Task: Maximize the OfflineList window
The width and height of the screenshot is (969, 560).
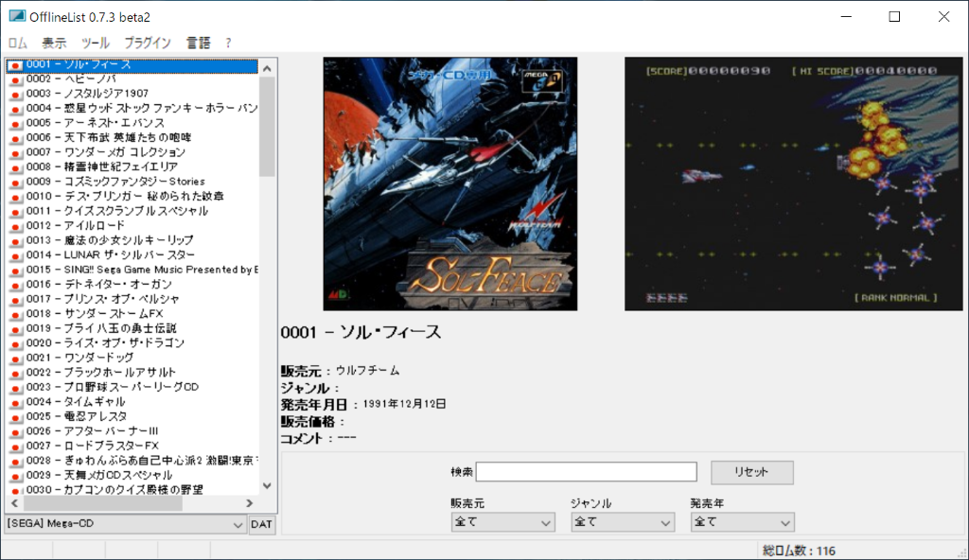Action: coord(894,17)
